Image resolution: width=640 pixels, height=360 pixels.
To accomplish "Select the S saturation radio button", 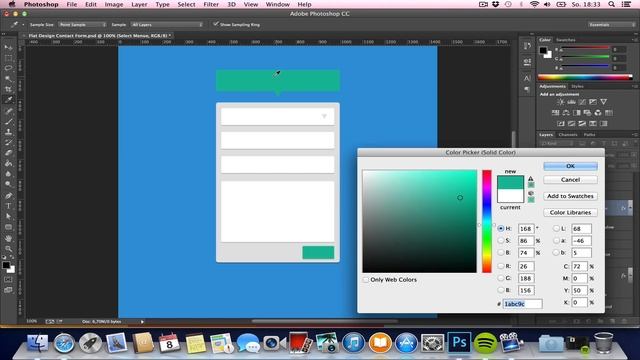I will pyautogui.click(x=501, y=240).
